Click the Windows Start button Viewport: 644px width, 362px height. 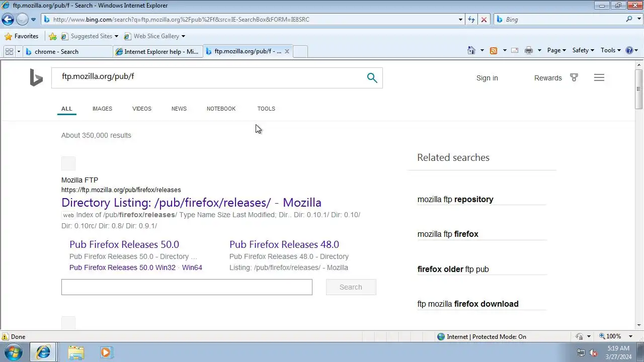coord(13,352)
